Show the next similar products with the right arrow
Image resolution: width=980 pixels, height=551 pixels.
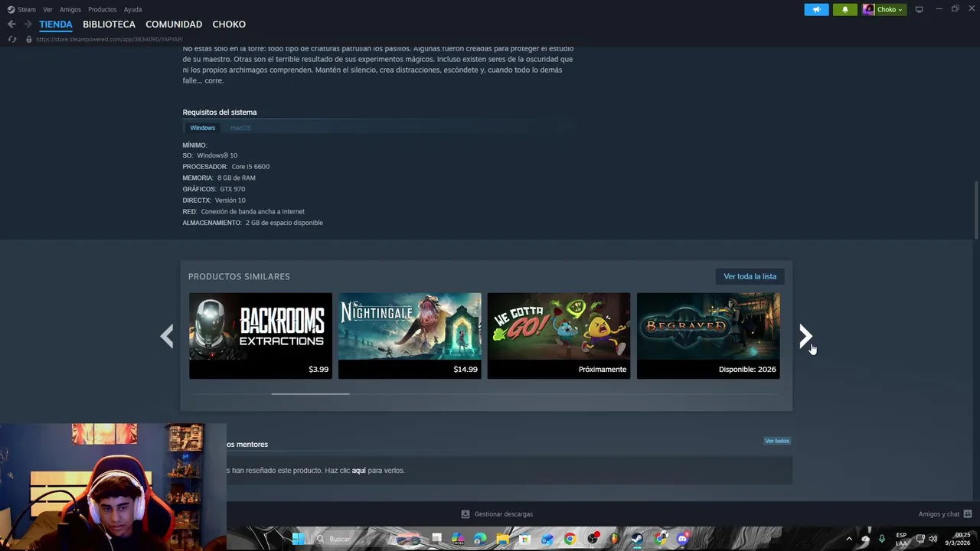click(x=805, y=336)
